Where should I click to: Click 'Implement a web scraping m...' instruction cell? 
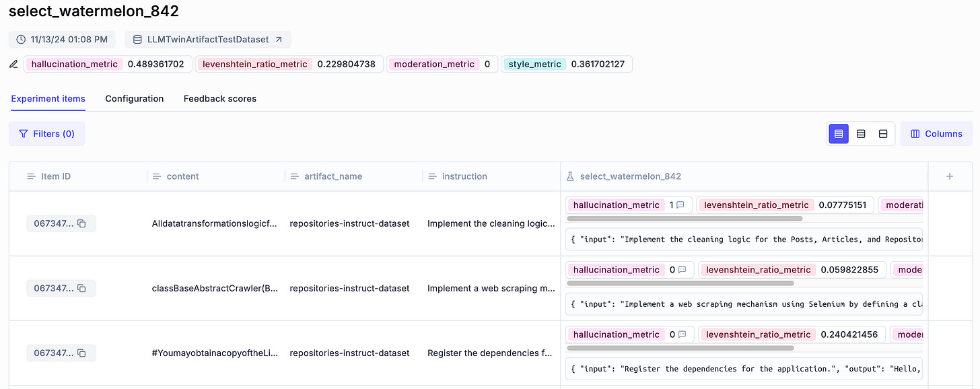click(491, 288)
